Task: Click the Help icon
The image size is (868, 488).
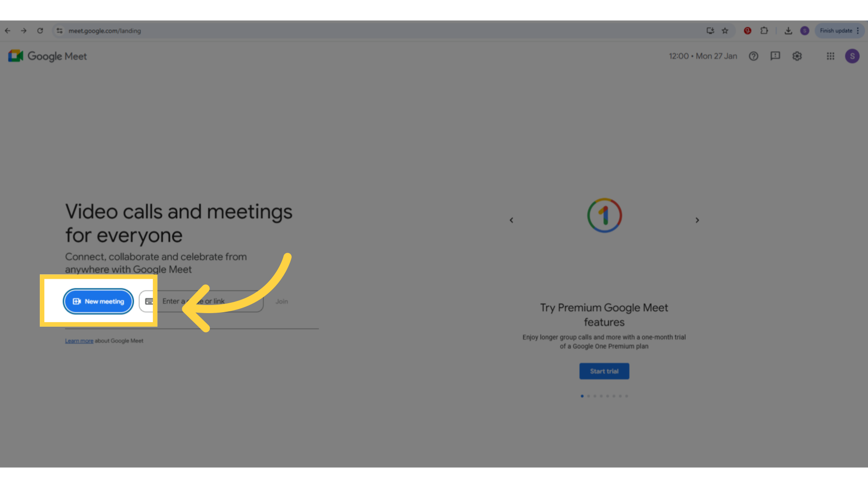Action: point(754,56)
